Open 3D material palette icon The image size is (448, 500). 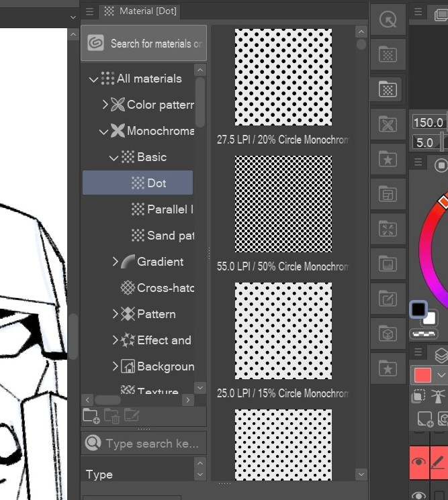[388, 334]
